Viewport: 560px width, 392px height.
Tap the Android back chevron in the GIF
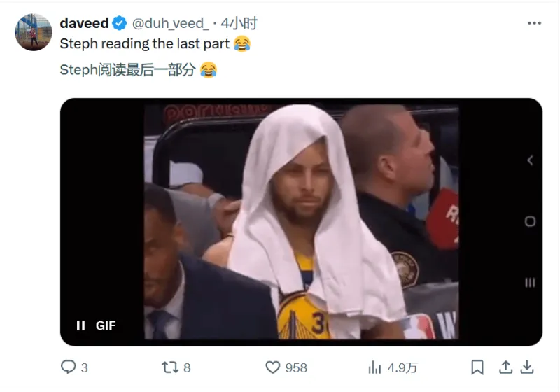pos(531,160)
